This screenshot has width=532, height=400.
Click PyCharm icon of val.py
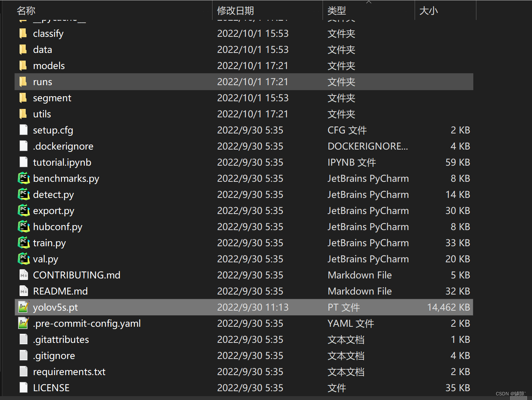[x=24, y=259]
